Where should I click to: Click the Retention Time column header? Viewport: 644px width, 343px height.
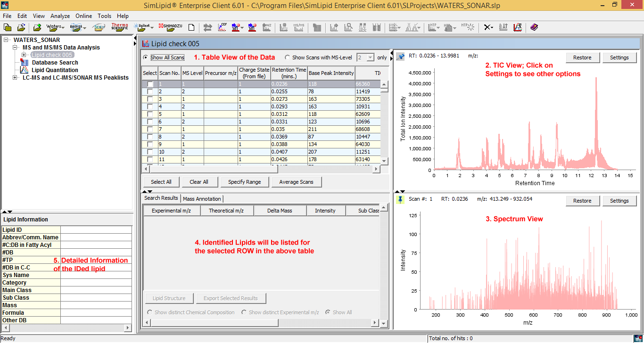point(289,73)
